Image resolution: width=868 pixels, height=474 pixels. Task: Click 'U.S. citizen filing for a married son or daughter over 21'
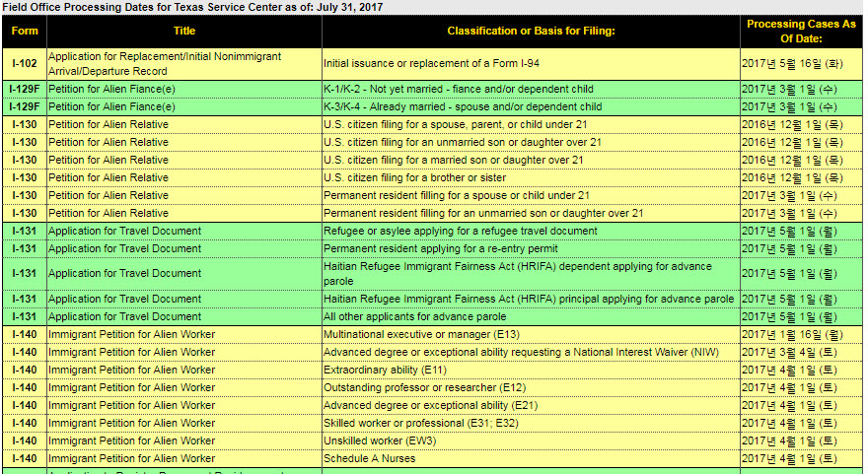[454, 160]
